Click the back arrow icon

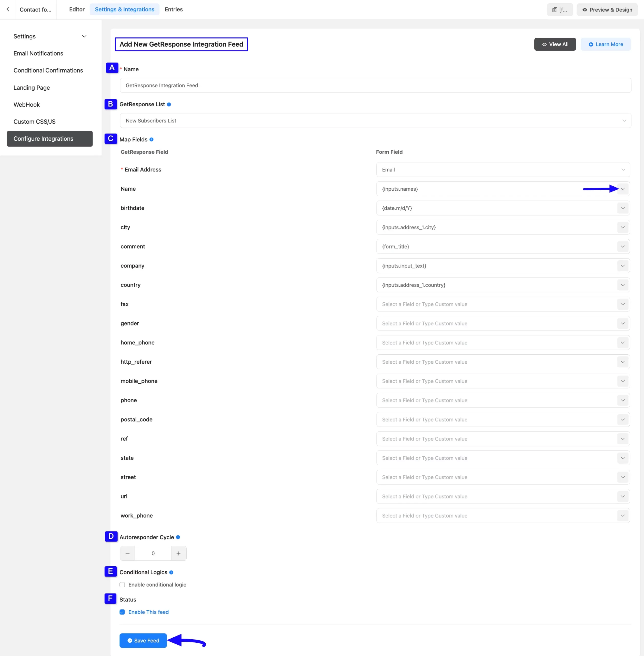coord(8,9)
